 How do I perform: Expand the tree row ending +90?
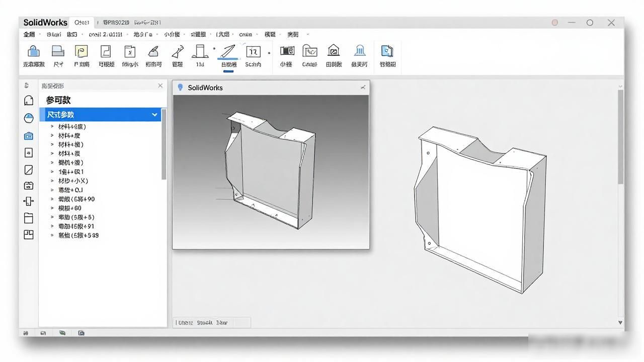pos(52,199)
